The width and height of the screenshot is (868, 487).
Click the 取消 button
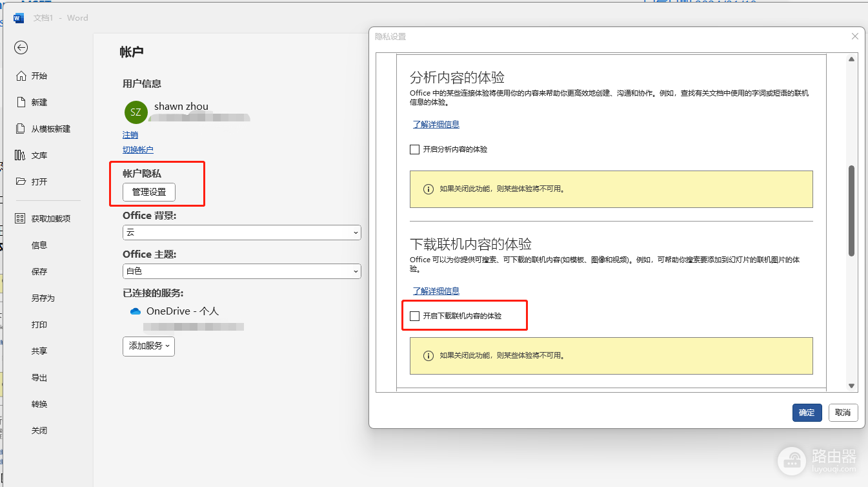tap(843, 413)
